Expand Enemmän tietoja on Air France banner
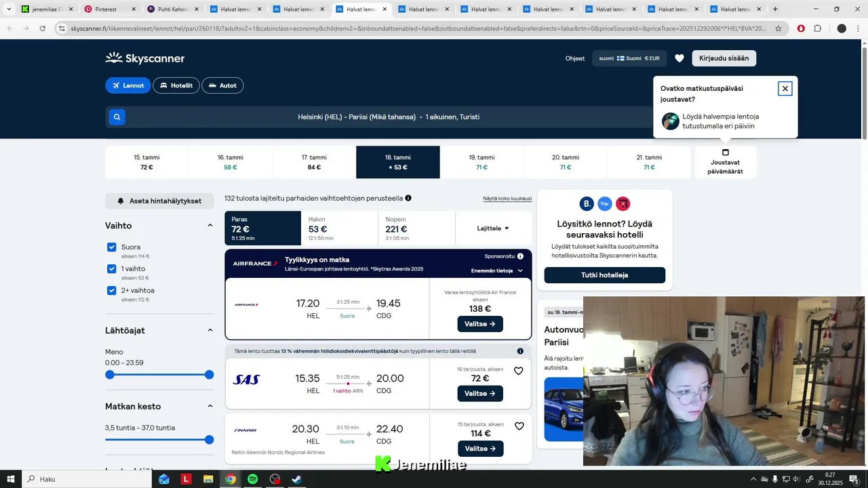The height and width of the screenshot is (488, 868). pyautogui.click(x=497, y=270)
